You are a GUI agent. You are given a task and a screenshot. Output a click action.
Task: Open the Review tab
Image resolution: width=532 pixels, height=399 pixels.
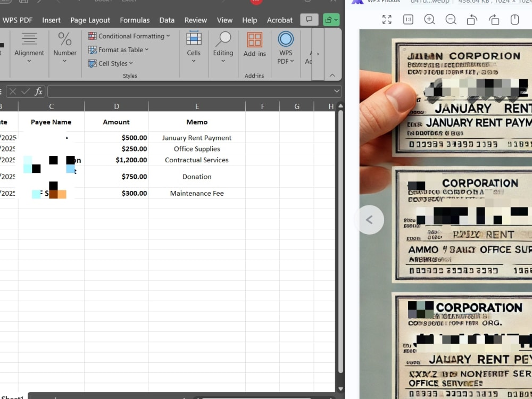(x=195, y=20)
